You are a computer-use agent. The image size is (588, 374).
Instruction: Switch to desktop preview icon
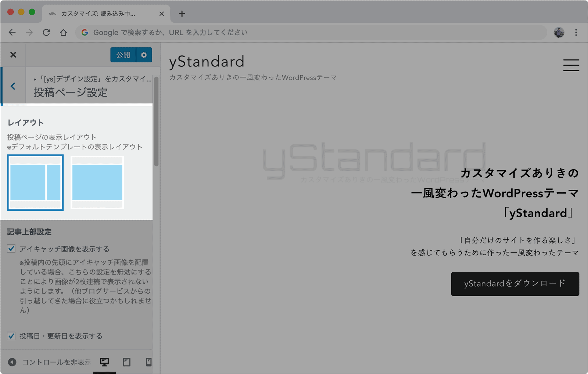(104, 362)
